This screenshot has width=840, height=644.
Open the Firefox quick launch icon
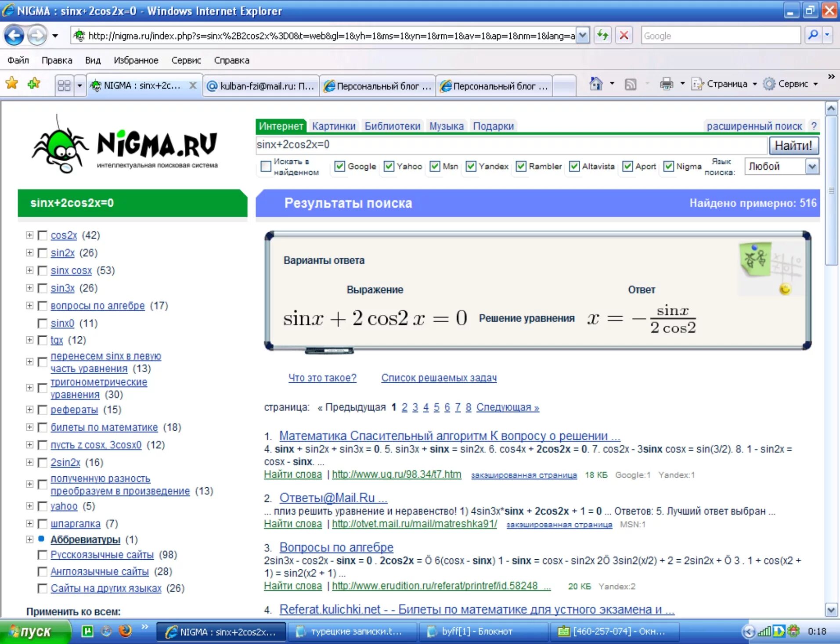click(x=125, y=631)
